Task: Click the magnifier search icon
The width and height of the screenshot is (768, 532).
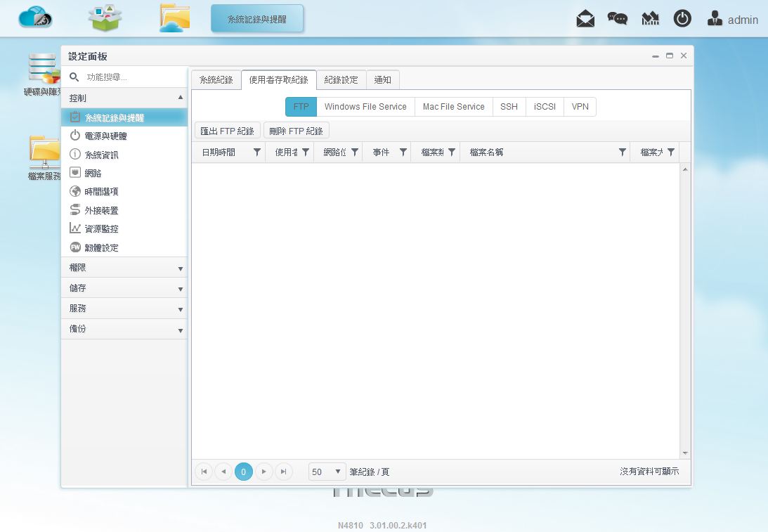Action: click(x=74, y=77)
